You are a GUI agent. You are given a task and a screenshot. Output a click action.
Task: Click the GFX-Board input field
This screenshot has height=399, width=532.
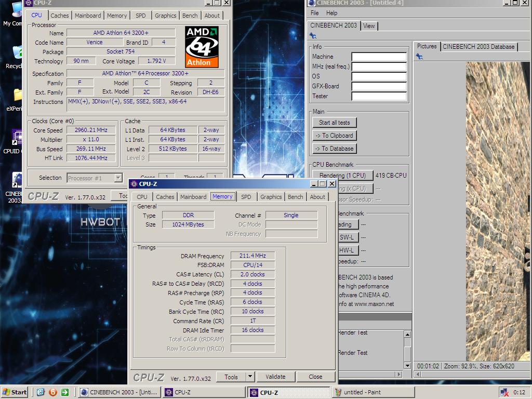tap(379, 86)
